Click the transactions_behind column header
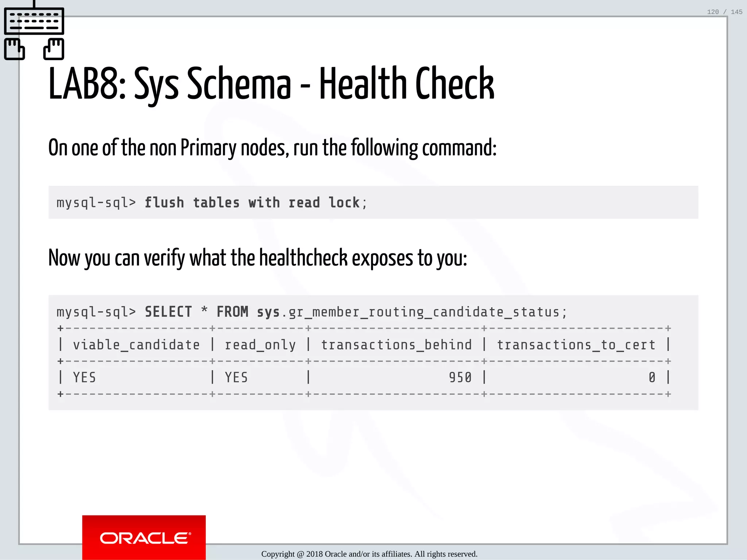The image size is (747, 560). coord(396,345)
